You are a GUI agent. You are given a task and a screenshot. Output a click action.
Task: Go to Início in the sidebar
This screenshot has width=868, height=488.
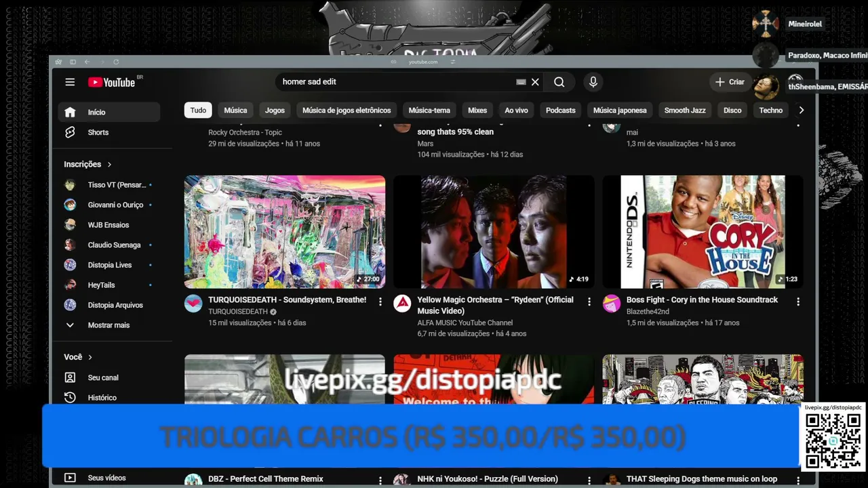coord(109,113)
